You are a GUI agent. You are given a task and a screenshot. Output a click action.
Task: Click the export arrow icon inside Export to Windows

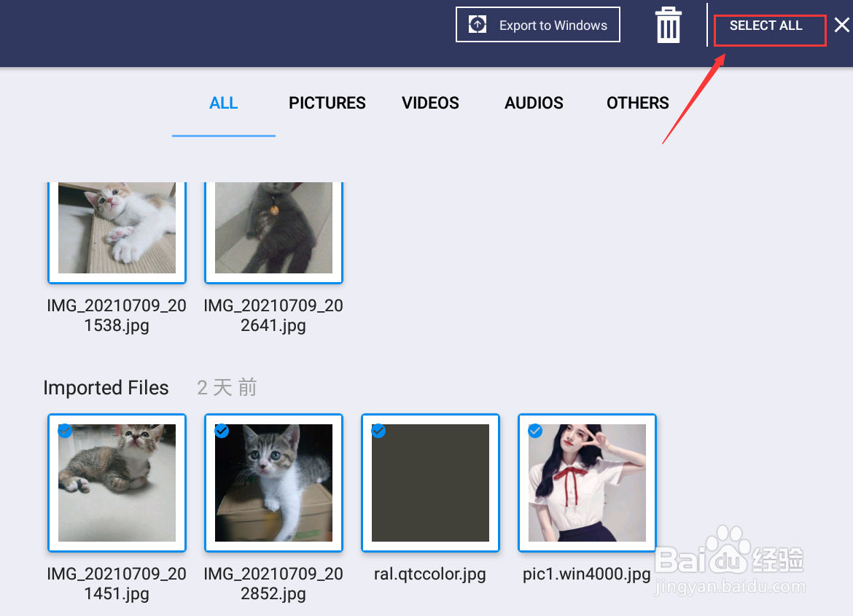[x=477, y=24]
